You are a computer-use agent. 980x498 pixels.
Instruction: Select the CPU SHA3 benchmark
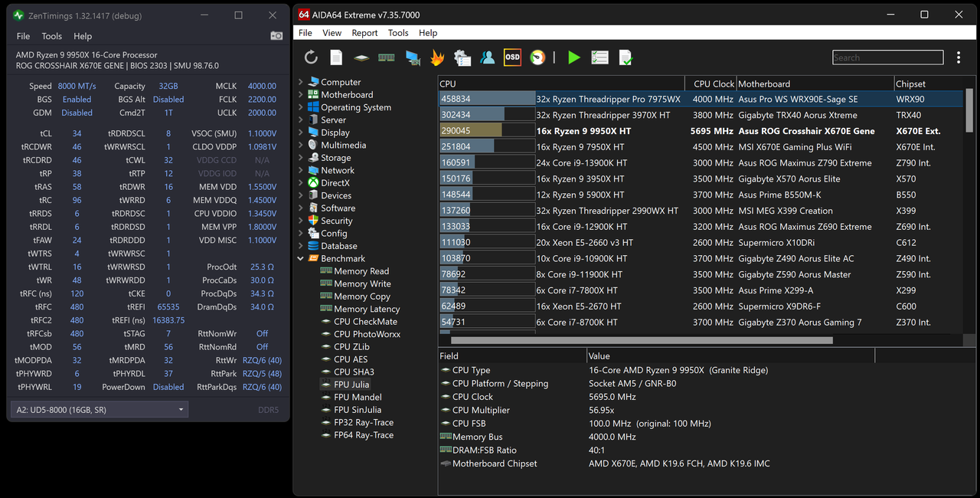click(354, 372)
